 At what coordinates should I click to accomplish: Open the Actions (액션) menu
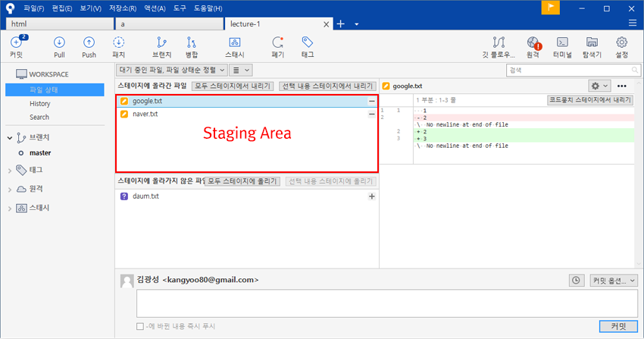click(155, 8)
